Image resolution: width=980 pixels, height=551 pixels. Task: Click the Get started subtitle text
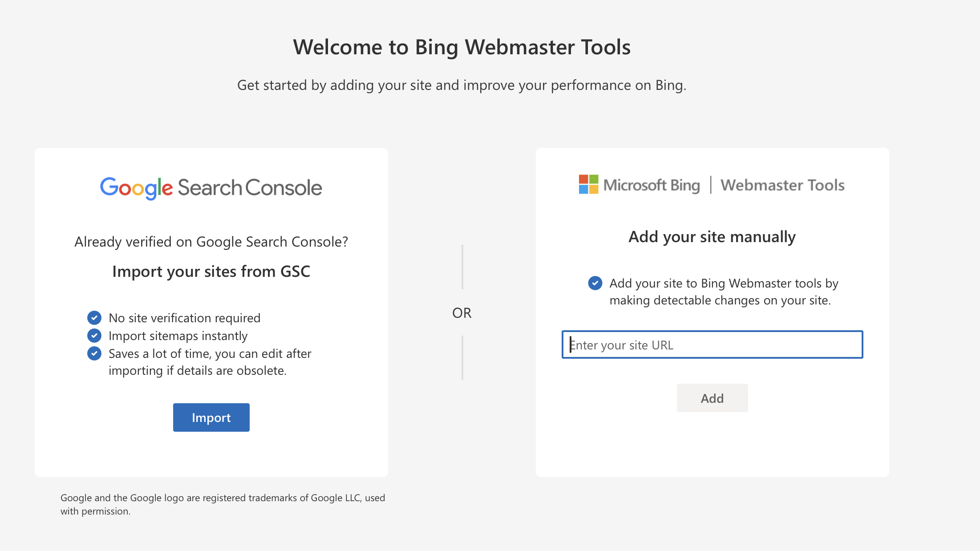tap(462, 85)
